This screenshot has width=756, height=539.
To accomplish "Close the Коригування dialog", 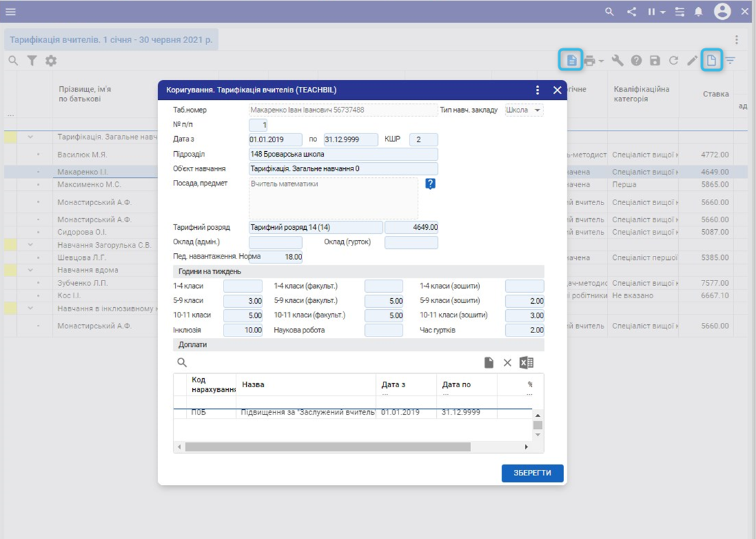I will click(x=557, y=90).
